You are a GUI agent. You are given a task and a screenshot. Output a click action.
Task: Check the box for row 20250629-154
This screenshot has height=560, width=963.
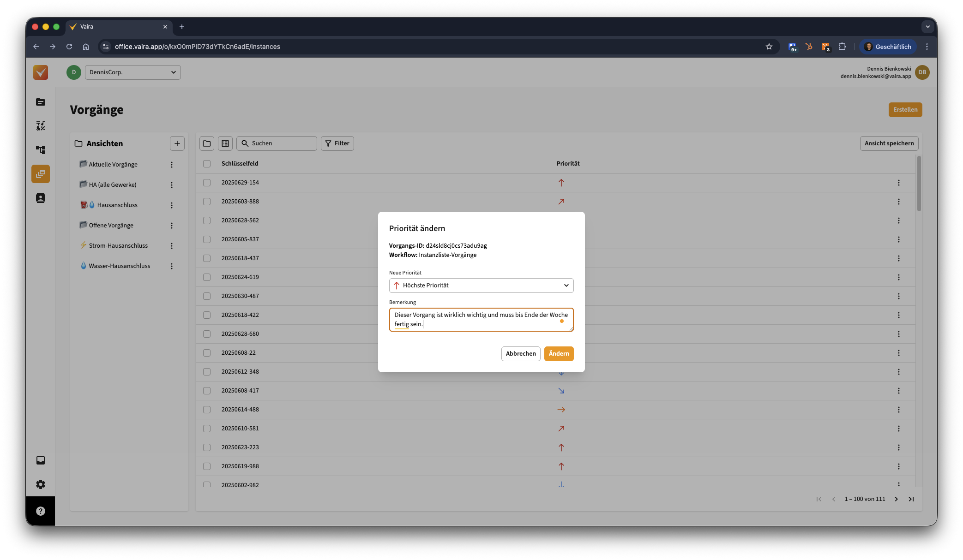pyautogui.click(x=207, y=183)
